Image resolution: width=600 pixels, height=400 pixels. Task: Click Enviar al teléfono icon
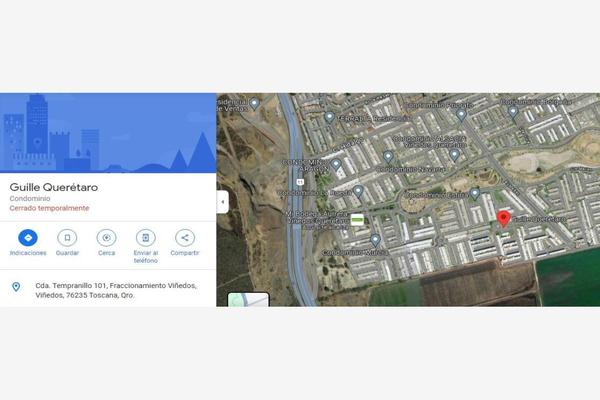pyautogui.click(x=145, y=238)
